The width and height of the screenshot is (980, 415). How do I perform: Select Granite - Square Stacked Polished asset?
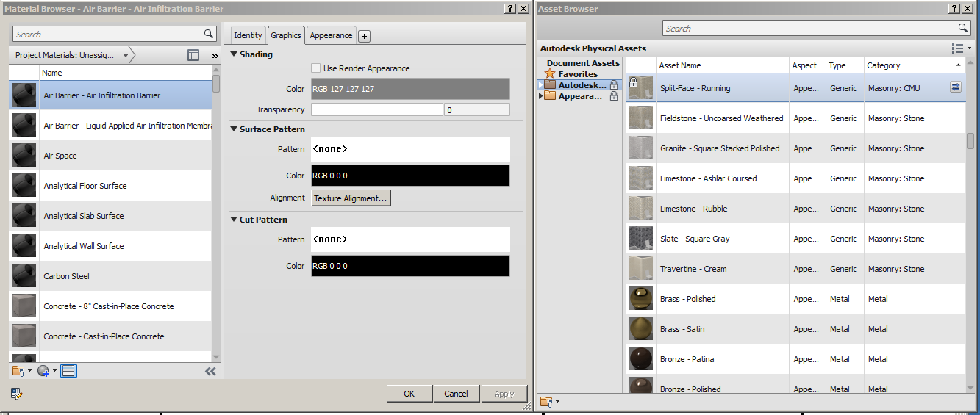[x=795, y=148]
